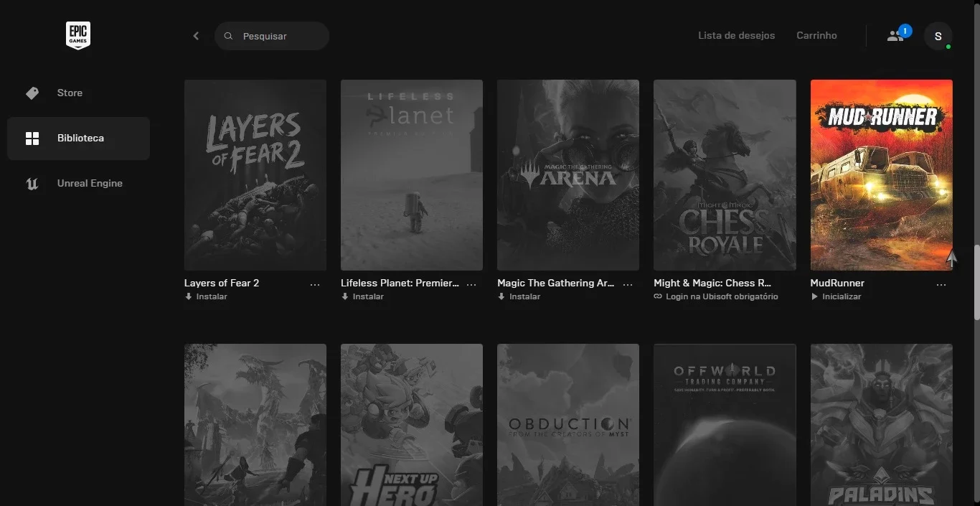The height and width of the screenshot is (506, 980).
Task: Open Carrinho in the top bar
Action: tap(816, 35)
